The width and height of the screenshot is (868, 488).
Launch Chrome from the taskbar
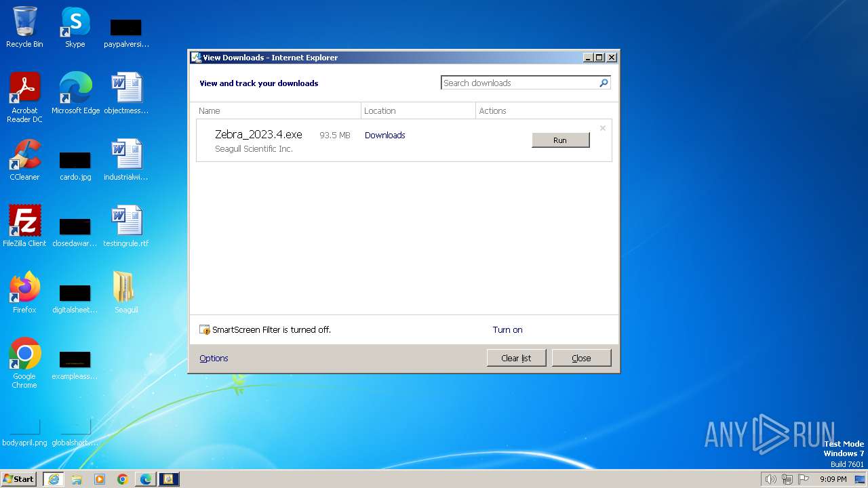[x=123, y=479]
